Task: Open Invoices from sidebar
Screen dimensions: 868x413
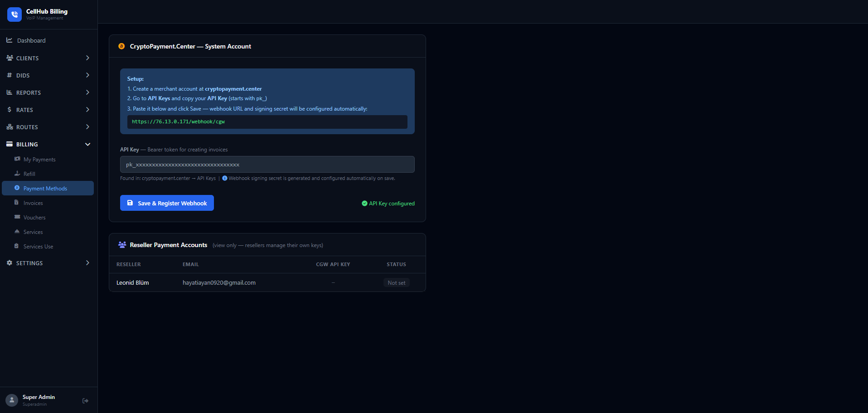Action: [x=48, y=203]
